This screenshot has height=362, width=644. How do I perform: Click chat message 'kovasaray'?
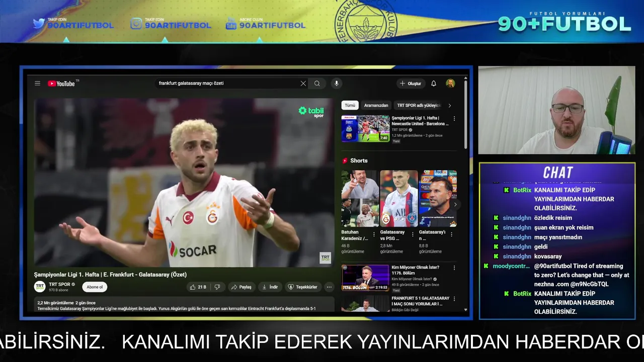click(548, 256)
